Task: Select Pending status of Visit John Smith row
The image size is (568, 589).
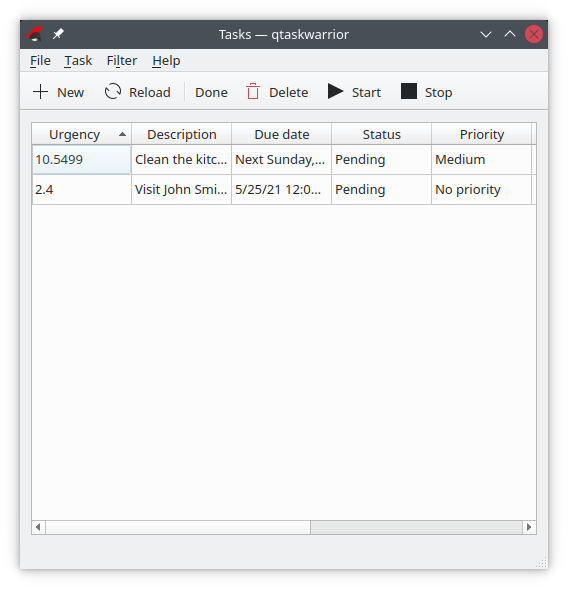Action: (x=381, y=190)
